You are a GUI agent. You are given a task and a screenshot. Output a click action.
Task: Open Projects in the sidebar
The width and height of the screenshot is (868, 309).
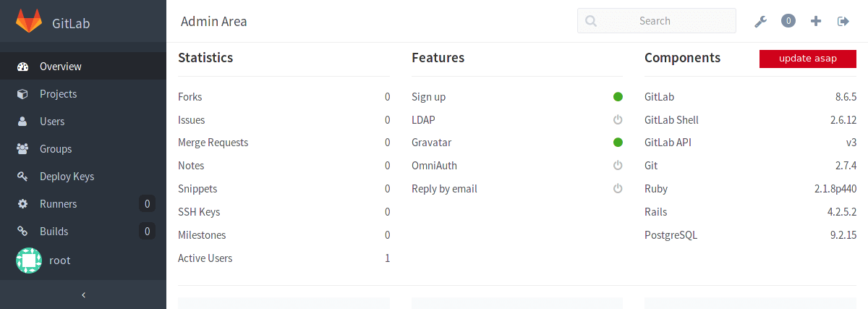click(x=83, y=94)
